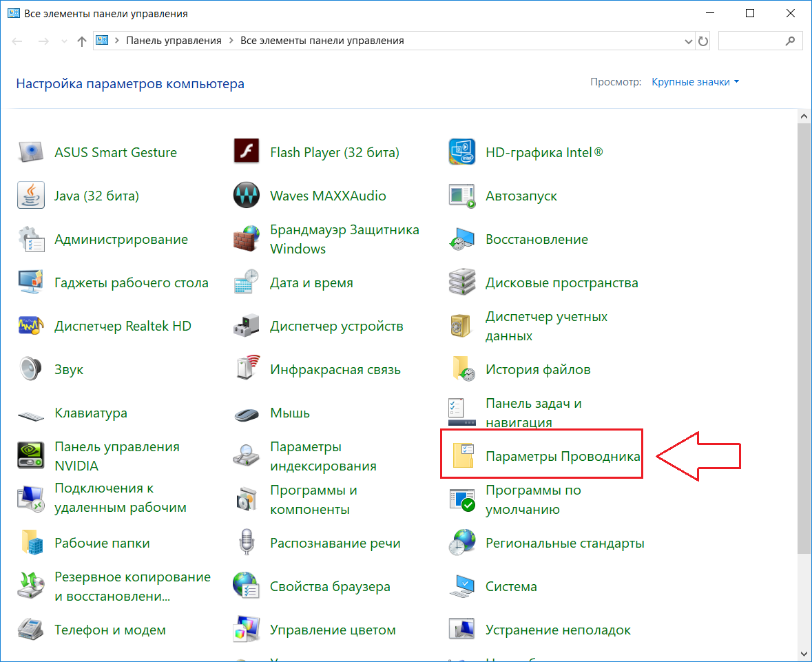Image resolution: width=812 pixels, height=662 pixels.
Task: Open the Waves MAXXAudio icon
Action: [247, 196]
